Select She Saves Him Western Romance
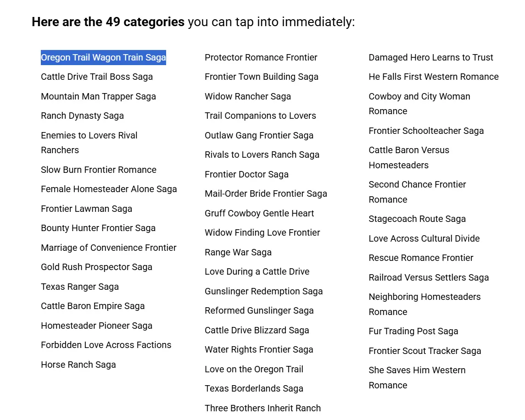 417,377
